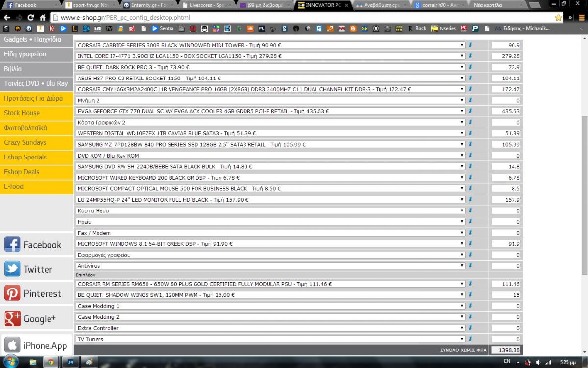Expand the Κάρτα Ήχου dropdown
Viewport: 588px width, 368px height.
point(270,210)
